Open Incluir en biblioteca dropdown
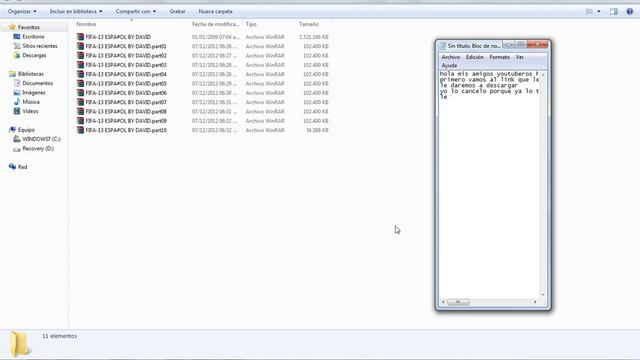 point(76,11)
